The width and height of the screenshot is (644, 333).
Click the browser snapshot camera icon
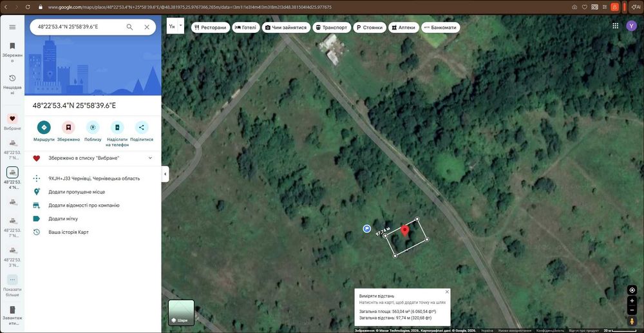pos(574,7)
